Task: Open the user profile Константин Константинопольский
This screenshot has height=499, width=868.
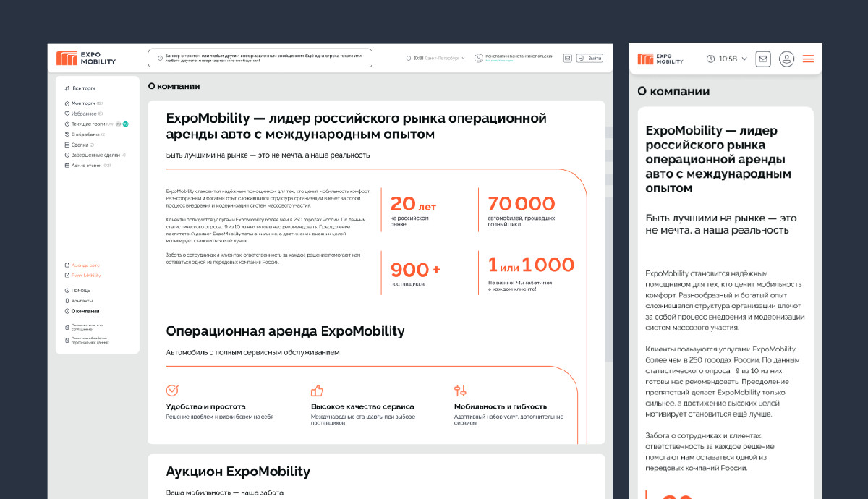Action: [514, 58]
